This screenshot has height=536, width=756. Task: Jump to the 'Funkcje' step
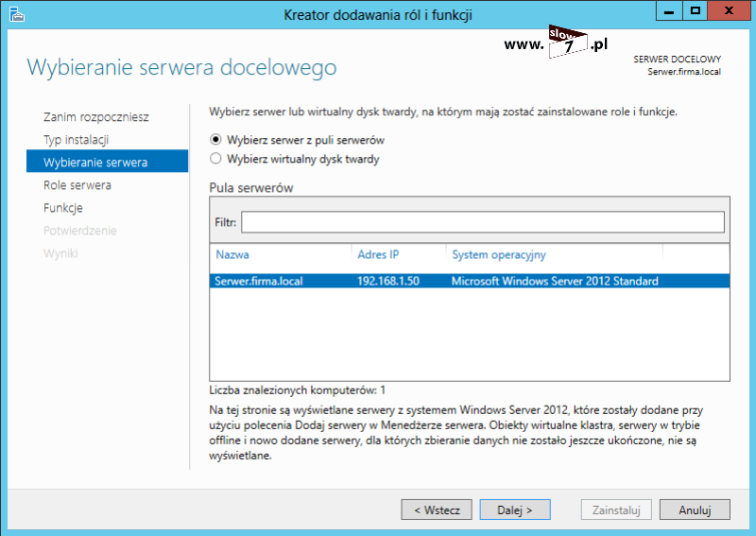point(63,207)
